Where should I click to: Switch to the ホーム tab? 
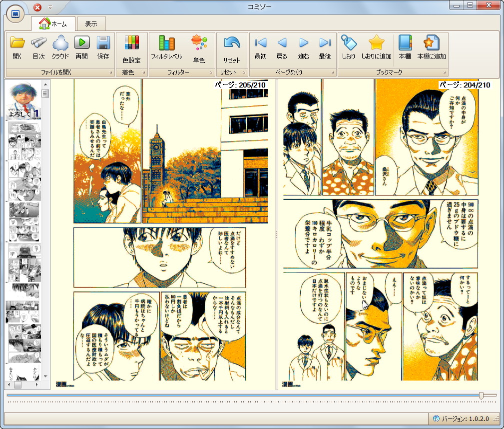pyautogui.click(x=53, y=23)
